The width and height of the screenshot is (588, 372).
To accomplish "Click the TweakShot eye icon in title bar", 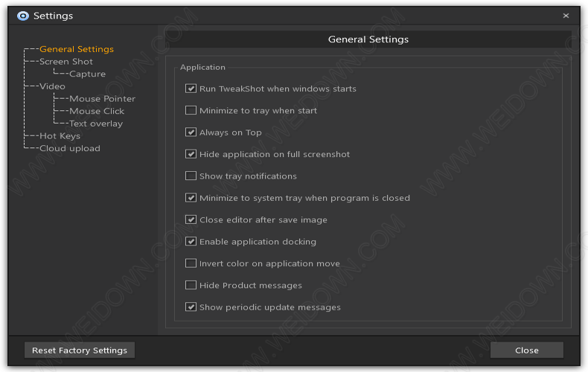I will [23, 16].
